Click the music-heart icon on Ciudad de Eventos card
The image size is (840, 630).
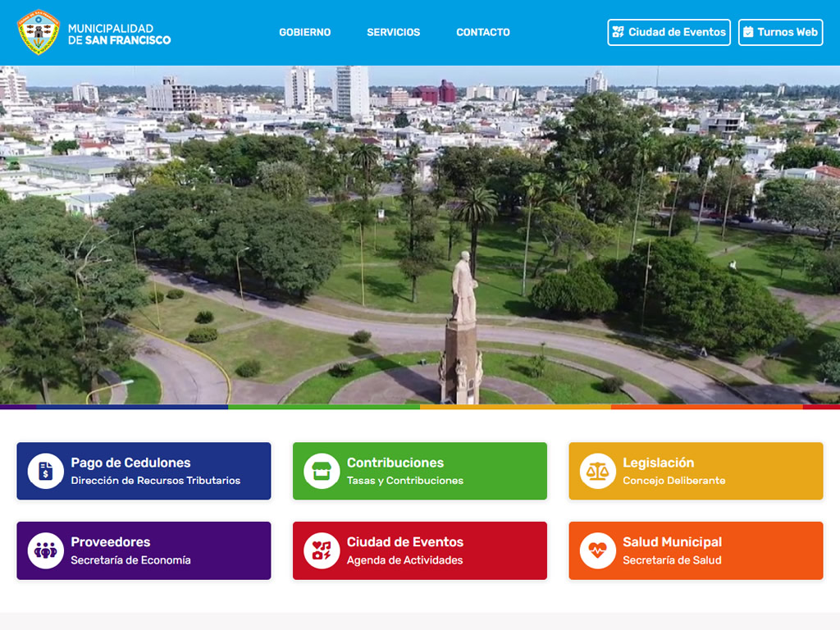322,549
